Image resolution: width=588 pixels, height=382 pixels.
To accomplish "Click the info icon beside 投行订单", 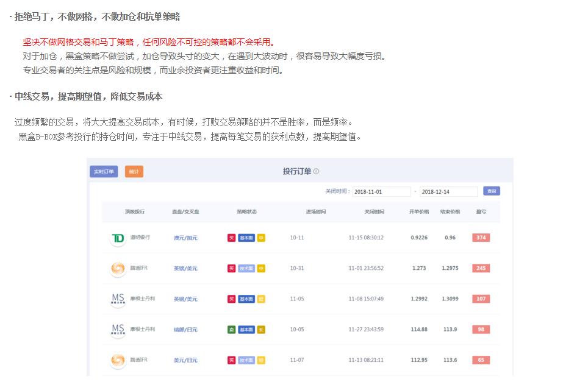I will (316, 171).
